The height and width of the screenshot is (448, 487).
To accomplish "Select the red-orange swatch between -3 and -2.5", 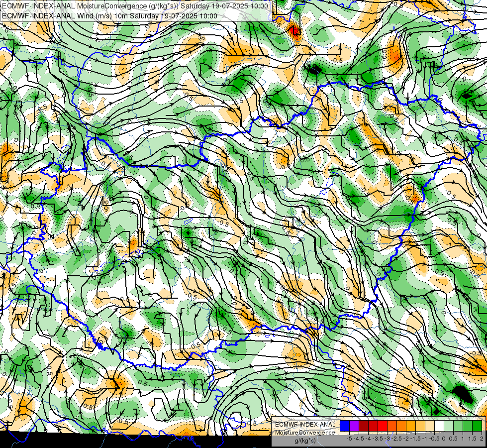I will (x=392, y=426).
